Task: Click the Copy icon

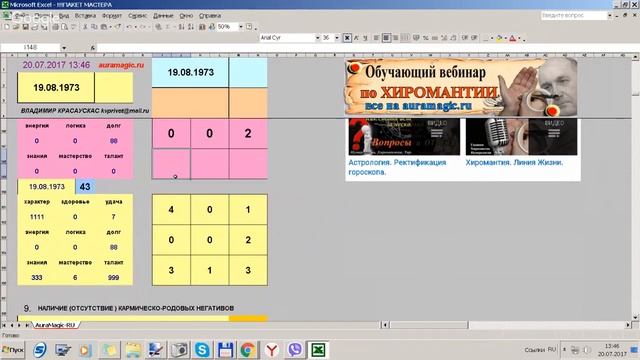Action: pos(94,27)
